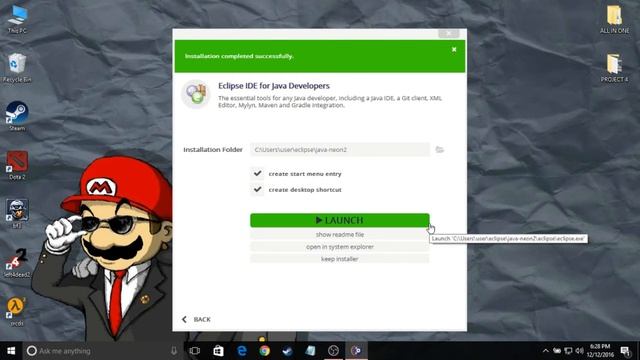
Task: Open the Windows Start menu
Action: (x=11, y=351)
